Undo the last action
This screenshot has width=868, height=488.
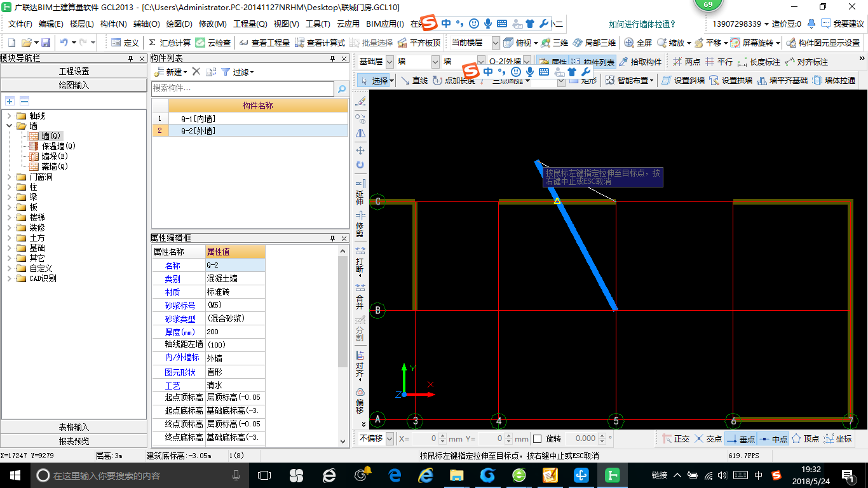[64, 43]
